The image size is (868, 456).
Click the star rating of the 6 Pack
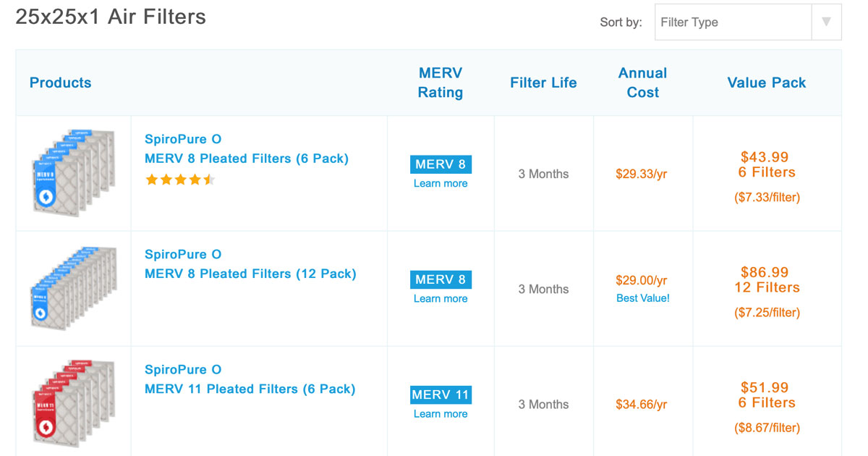180,180
